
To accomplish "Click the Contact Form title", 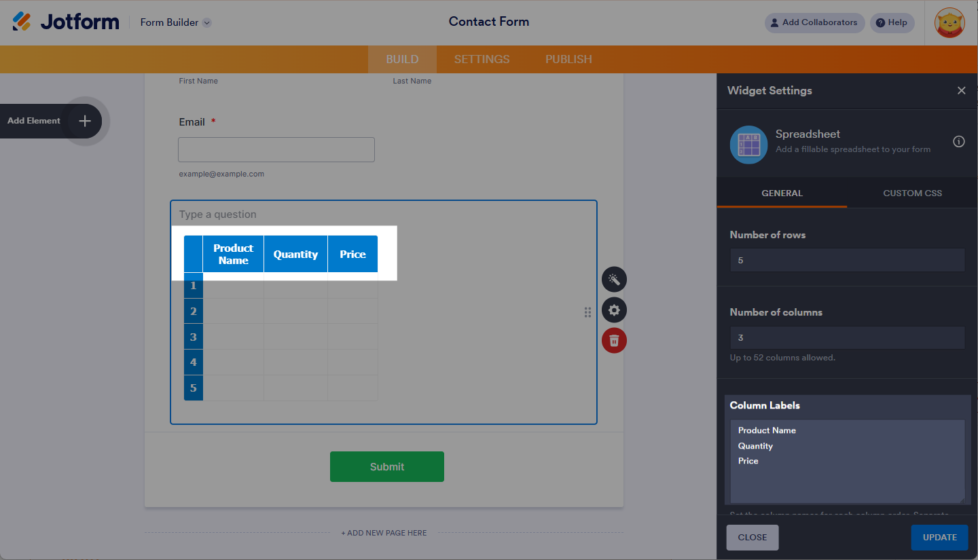I will [x=489, y=22].
